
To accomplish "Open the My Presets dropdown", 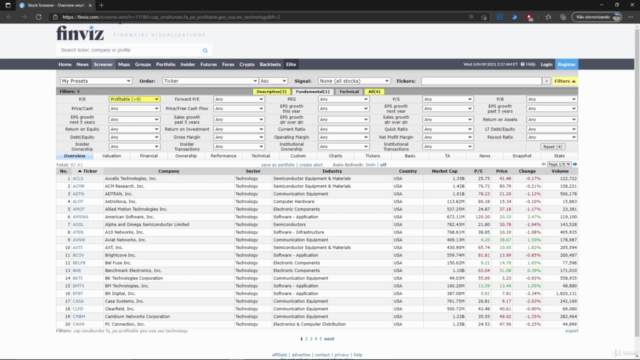I will coord(96,81).
